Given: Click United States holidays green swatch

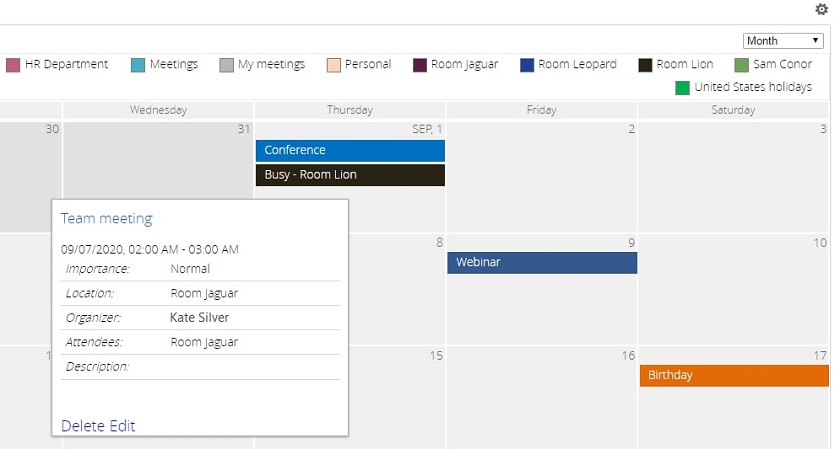Looking at the screenshot, I should [682, 88].
